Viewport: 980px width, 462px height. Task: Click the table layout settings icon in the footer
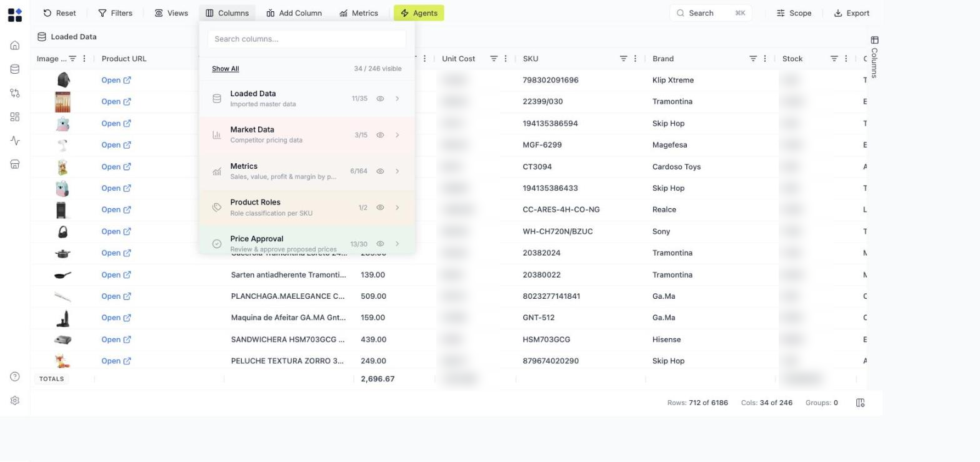pos(861,403)
